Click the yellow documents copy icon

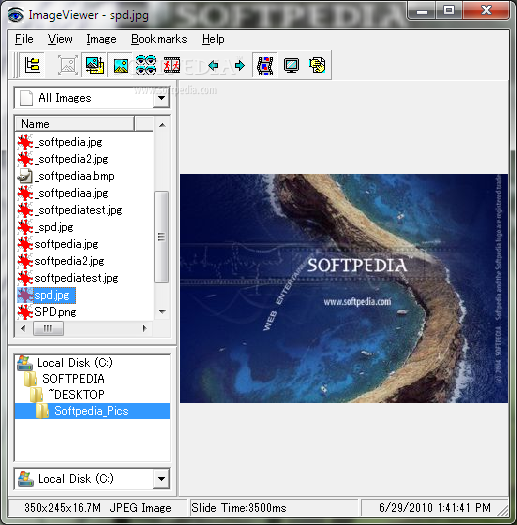tap(317, 65)
